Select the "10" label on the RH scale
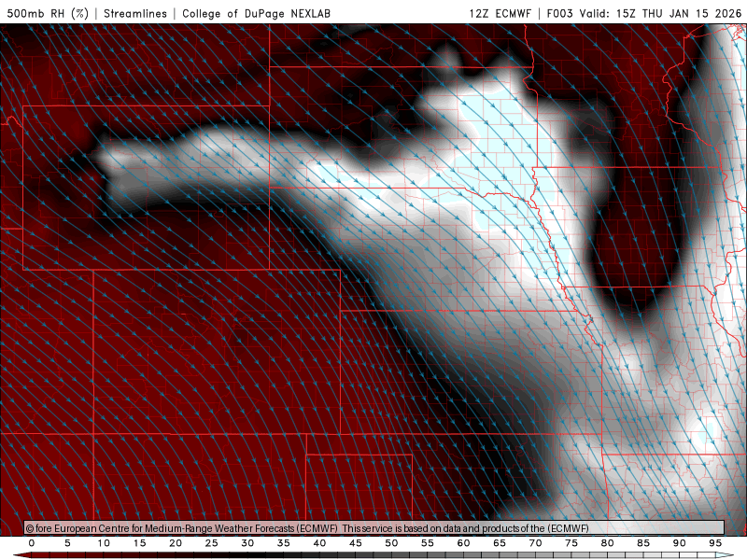 [104, 543]
